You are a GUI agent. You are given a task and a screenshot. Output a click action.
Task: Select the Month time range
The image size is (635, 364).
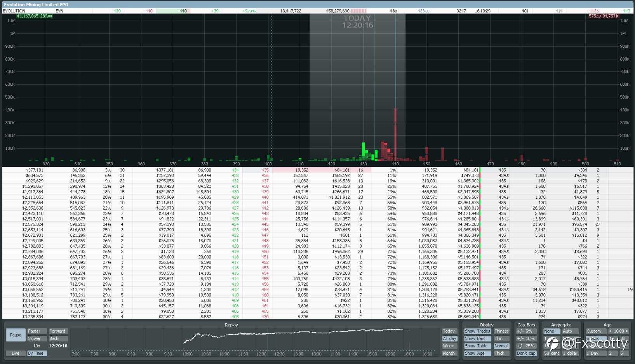449,354
